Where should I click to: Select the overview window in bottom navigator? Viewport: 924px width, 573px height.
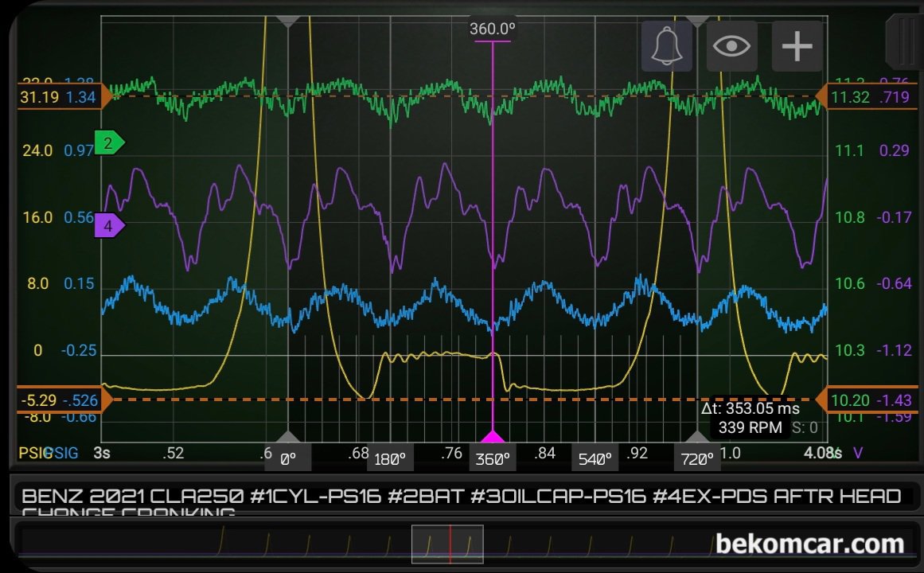tap(447, 544)
